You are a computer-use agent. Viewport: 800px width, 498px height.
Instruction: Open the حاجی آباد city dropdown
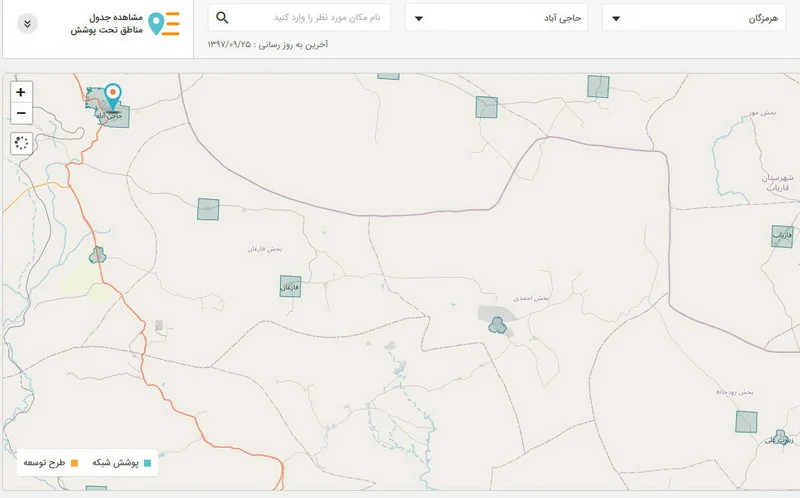pos(496,18)
